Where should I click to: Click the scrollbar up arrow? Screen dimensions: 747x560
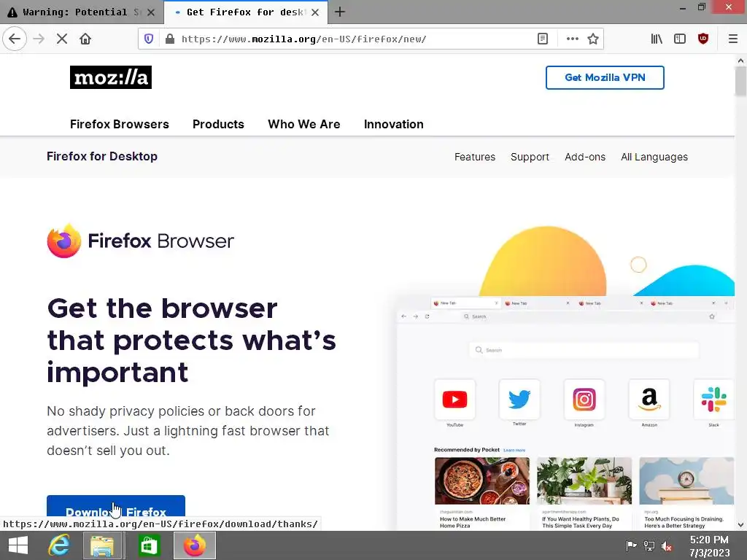[x=740, y=61]
